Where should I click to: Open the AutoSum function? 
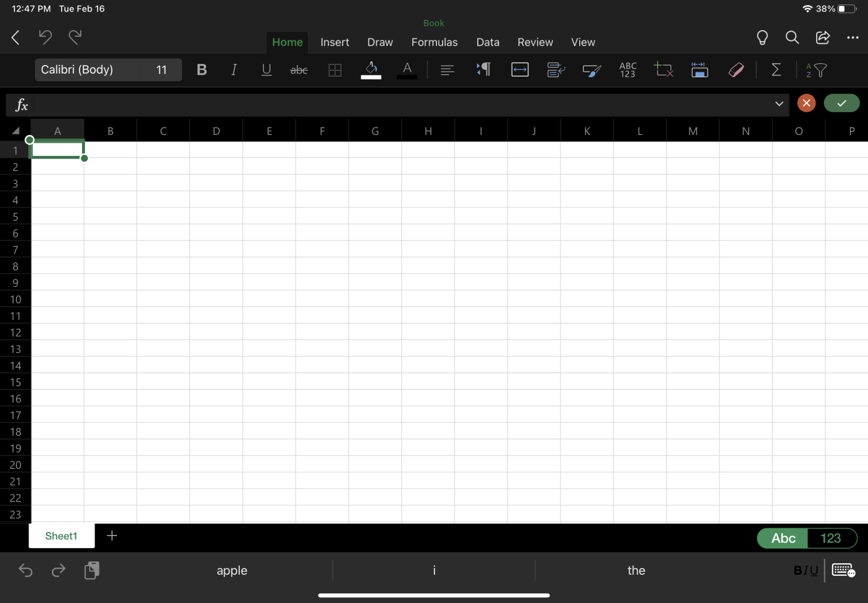click(776, 70)
